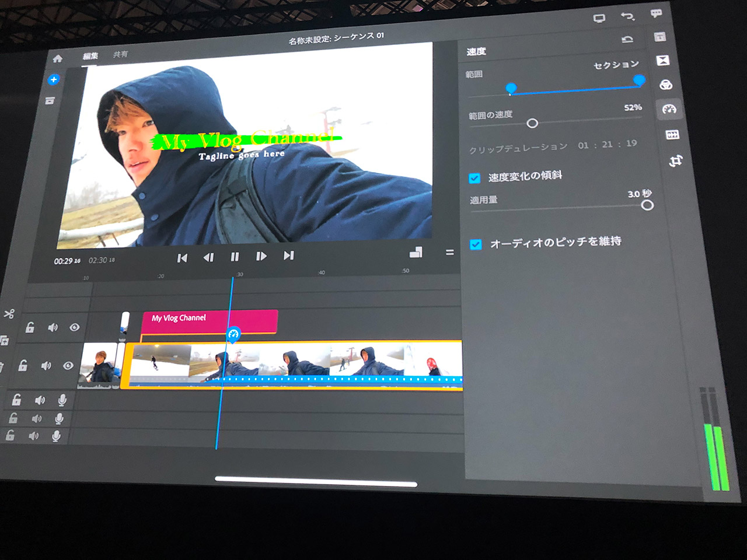Open the aspect ratio icon beside the playback bar
This screenshot has width=747, height=560.
coord(416,252)
